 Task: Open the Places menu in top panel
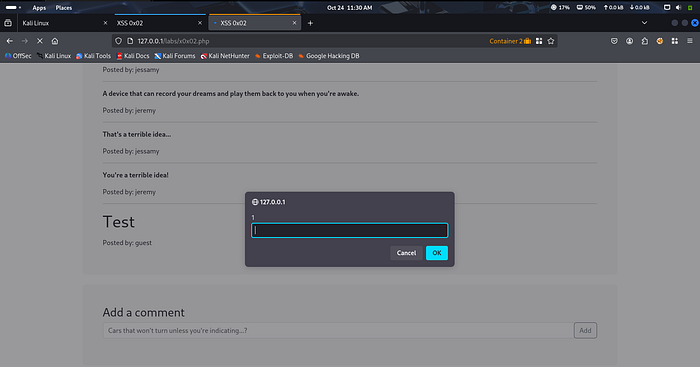(x=64, y=8)
